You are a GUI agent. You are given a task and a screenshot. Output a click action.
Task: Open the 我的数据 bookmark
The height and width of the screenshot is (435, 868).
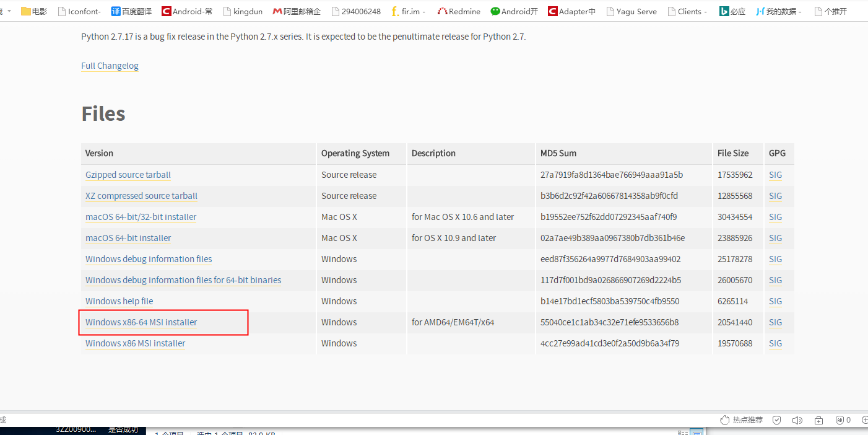coord(779,11)
